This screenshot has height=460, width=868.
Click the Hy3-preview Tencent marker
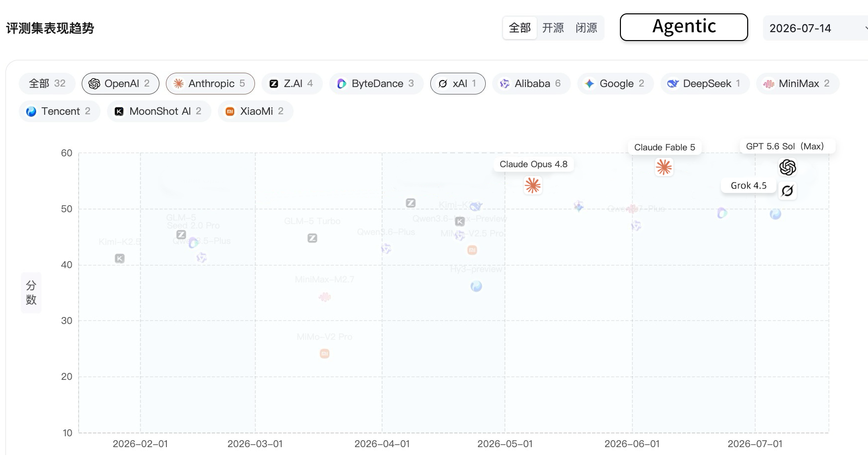pyautogui.click(x=476, y=286)
